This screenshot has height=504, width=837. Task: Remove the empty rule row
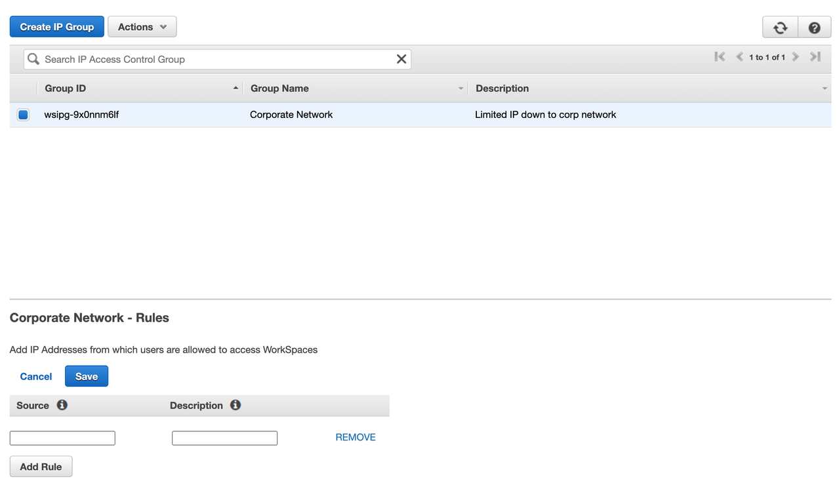[x=355, y=436]
